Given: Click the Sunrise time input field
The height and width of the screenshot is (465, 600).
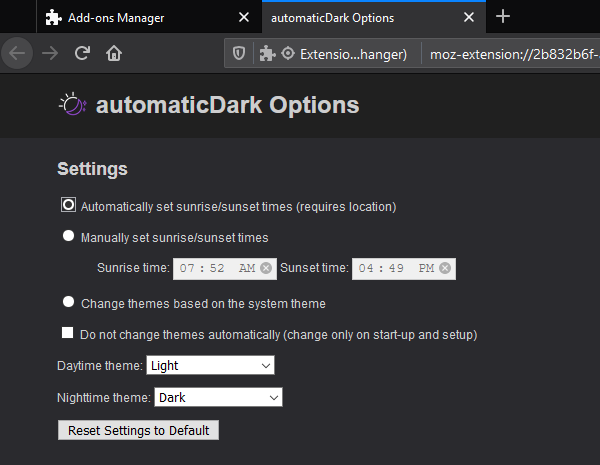Looking at the screenshot, I should (x=225, y=269).
